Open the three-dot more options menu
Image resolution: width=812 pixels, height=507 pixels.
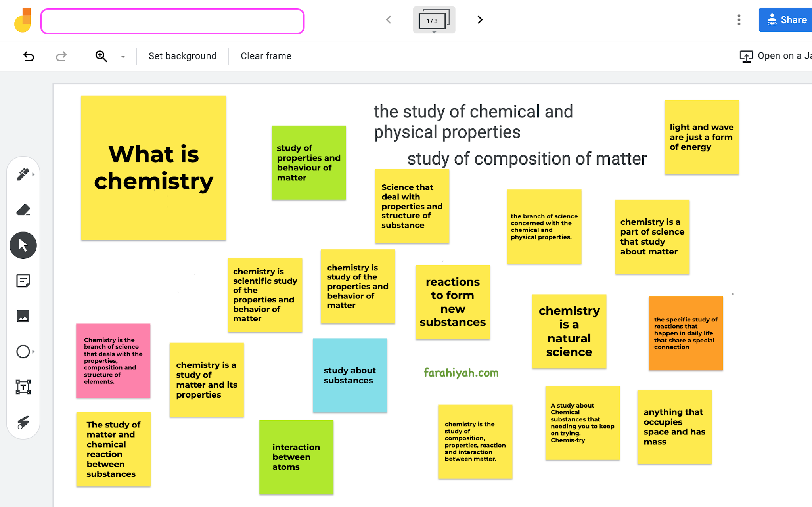click(x=739, y=20)
